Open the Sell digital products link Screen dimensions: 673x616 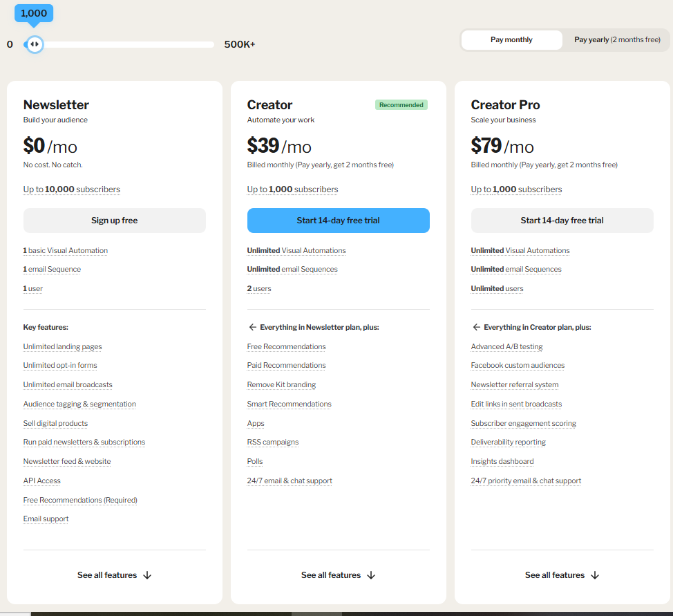pyautogui.click(x=55, y=424)
